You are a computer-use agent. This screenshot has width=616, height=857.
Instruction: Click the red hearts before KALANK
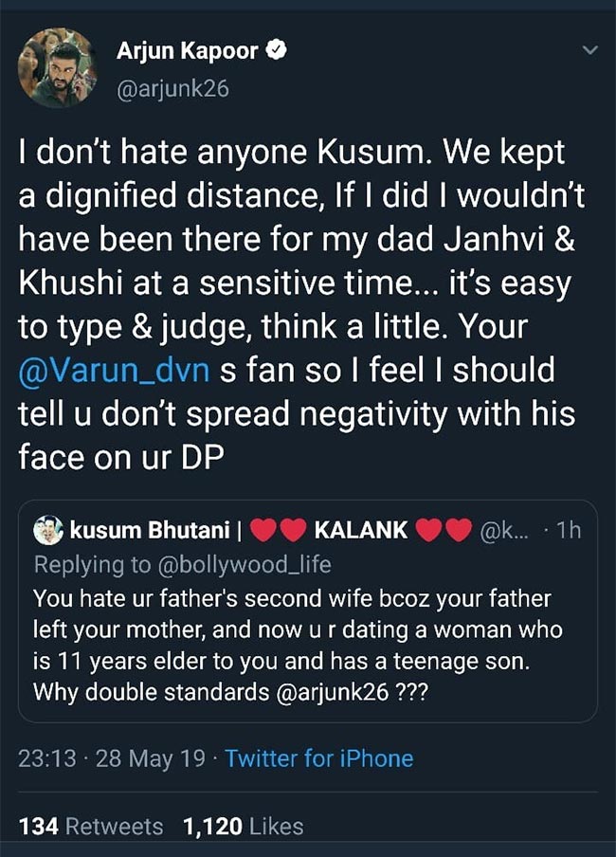281,531
